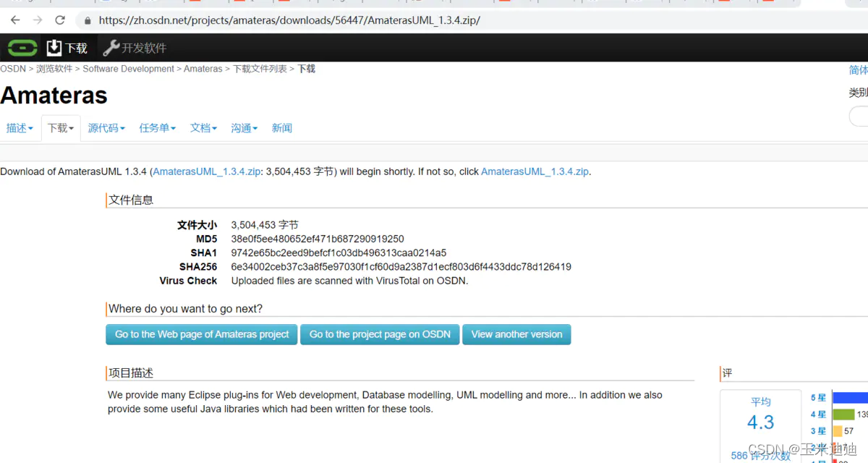Click Software Development breadcrumb link
The height and width of the screenshot is (463, 868).
coord(129,69)
